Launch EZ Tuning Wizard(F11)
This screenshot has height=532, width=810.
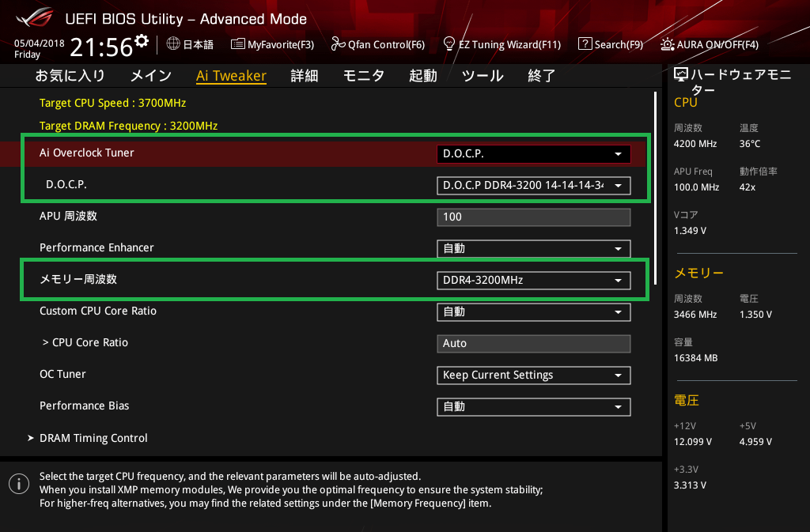pyautogui.click(x=502, y=44)
